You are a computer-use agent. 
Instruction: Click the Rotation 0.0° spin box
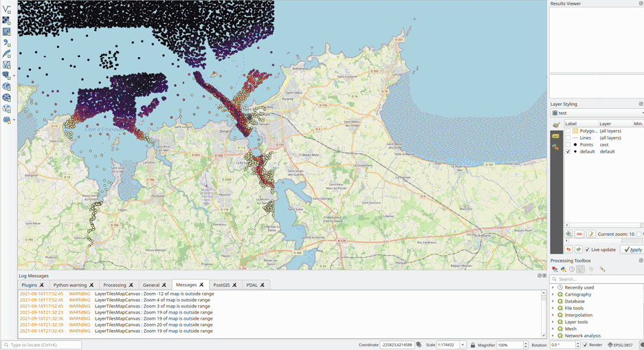coord(564,345)
